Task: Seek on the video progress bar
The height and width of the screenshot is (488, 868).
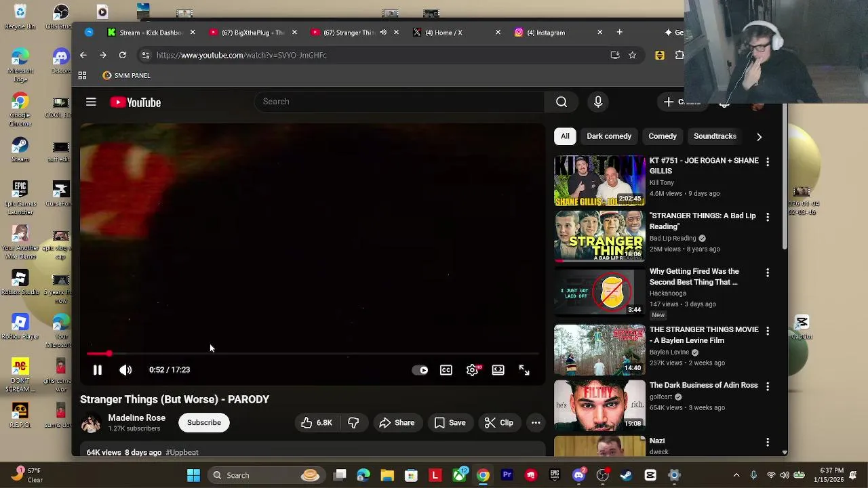Action: pos(313,354)
